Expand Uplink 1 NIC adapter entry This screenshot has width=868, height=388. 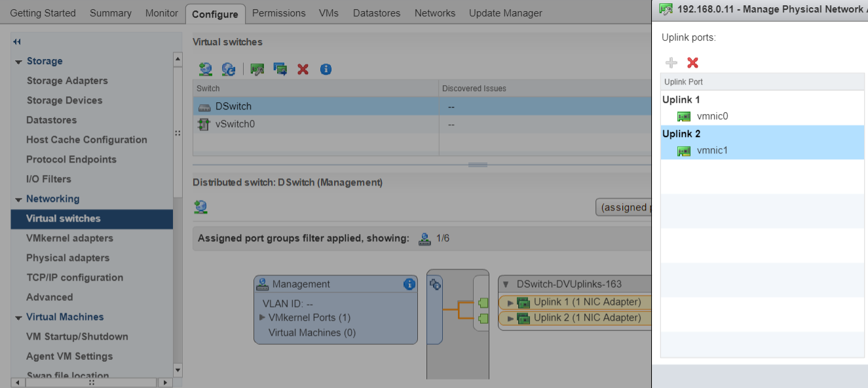tap(510, 302)
